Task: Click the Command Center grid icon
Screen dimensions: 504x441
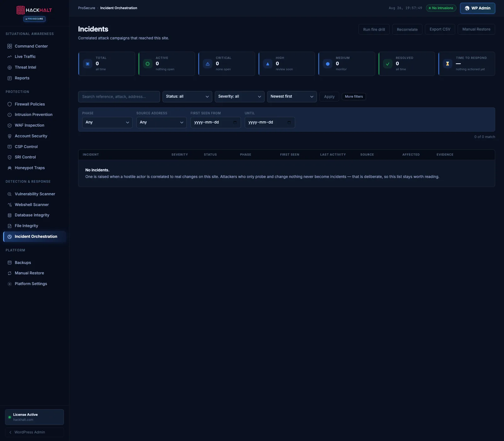Action: tap(9, 46)
